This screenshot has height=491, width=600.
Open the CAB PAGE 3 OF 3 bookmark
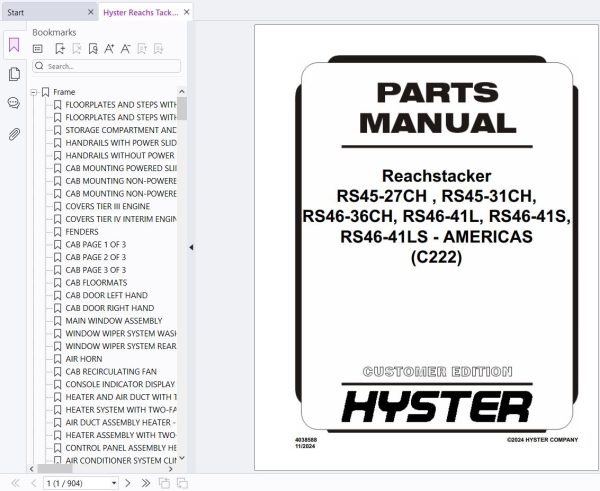[96, 270]
